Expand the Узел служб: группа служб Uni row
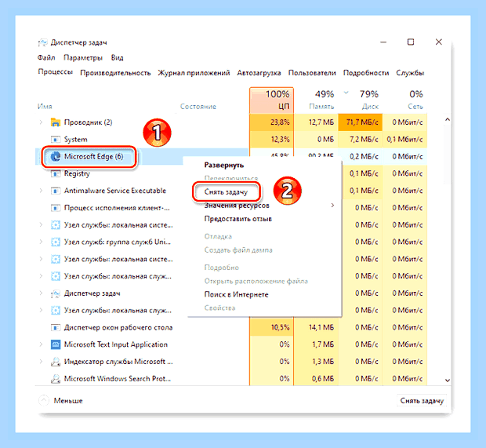 (41, 242)
